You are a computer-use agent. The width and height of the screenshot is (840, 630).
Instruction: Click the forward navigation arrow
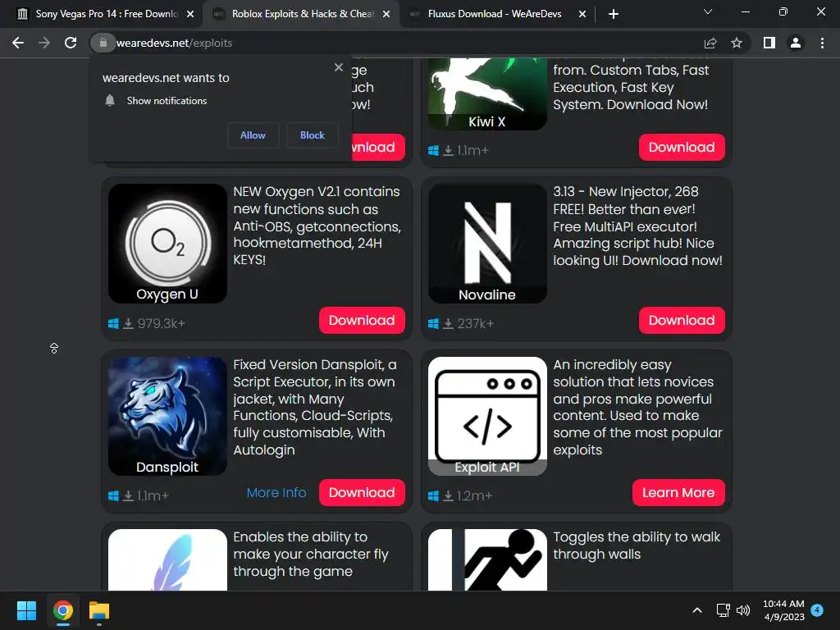tap(44, 43)
